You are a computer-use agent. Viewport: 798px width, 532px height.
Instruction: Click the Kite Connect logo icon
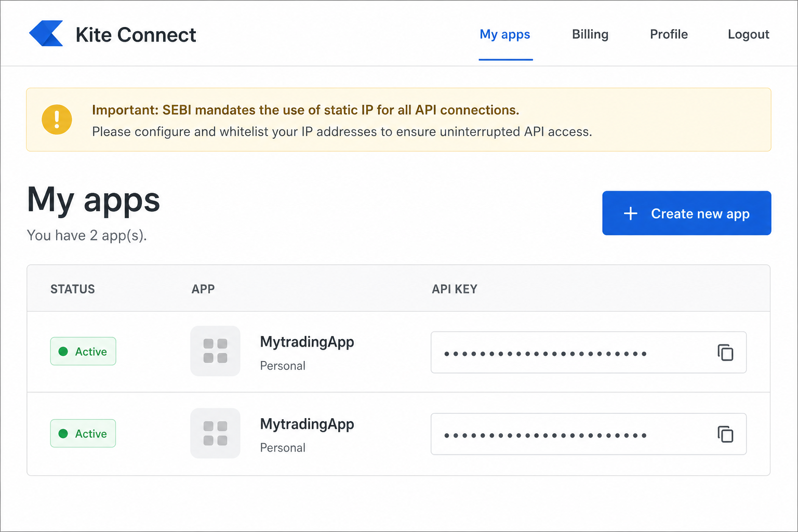pyautogui.click(x=46, y=34)
